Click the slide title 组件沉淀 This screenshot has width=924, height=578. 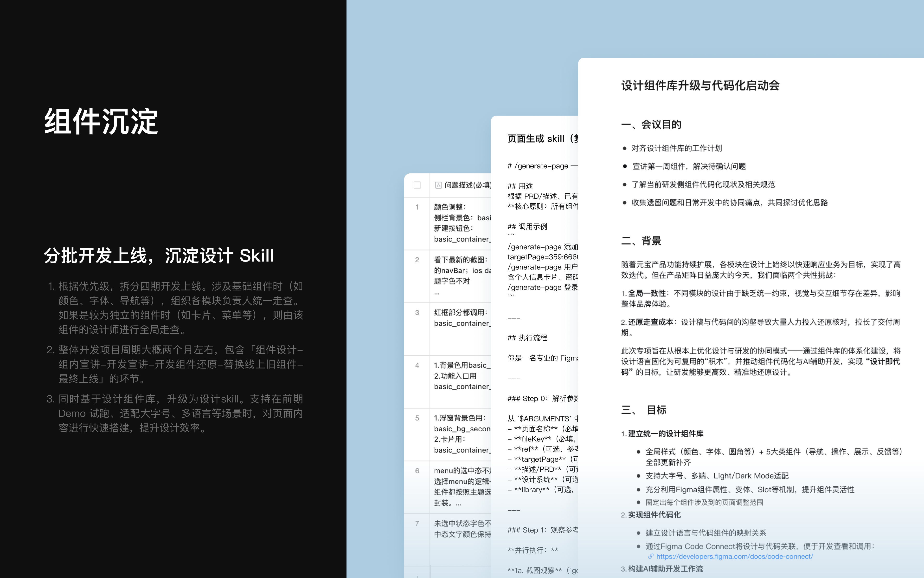(101, 122)
